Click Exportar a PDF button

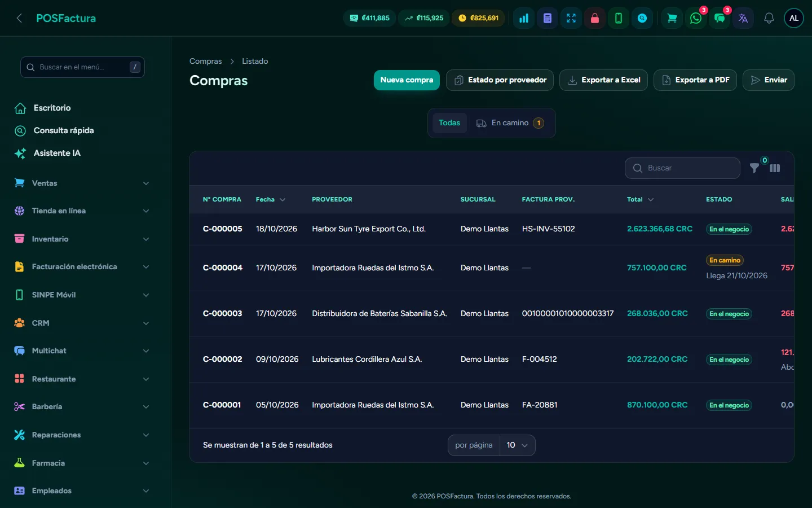(695, 80)
